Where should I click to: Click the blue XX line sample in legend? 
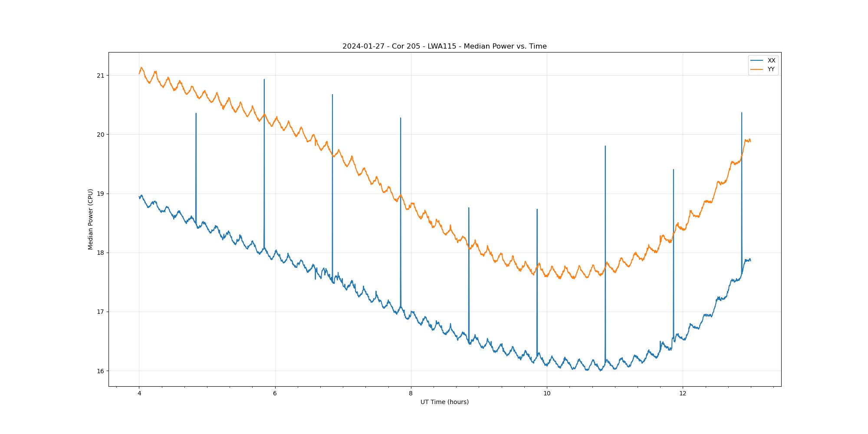(x=757, y=60)
